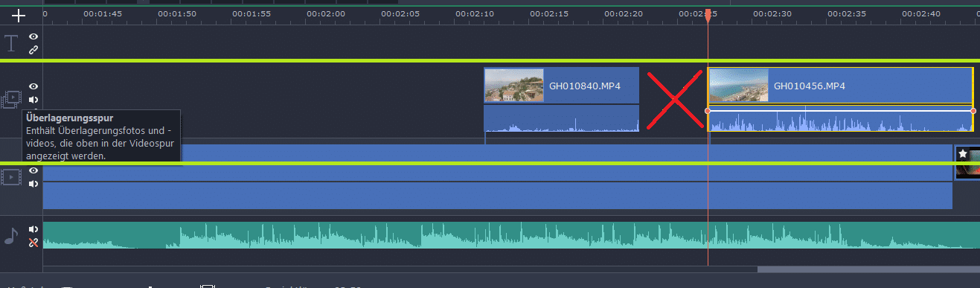The height and width of the screenshot is (288, 980).
Task: Select the main video track icon
Action: [x=11, y=177]
